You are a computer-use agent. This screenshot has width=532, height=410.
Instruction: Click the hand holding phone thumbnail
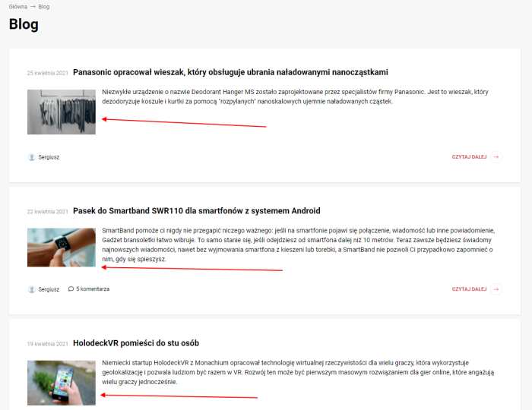coord(62,383)
